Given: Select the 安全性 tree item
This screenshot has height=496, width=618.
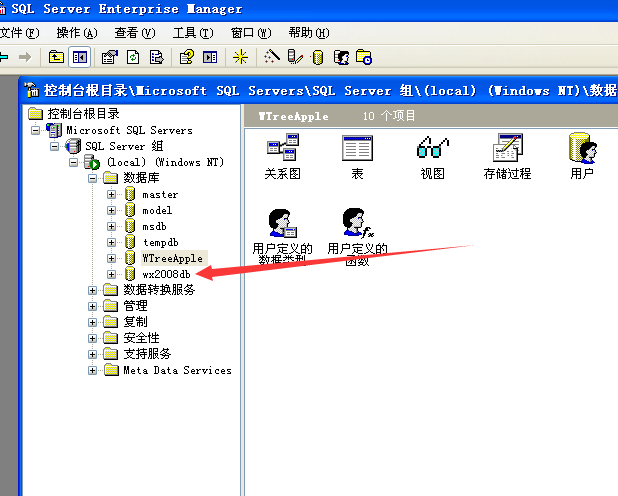Looking at the screenshot, I should tap(141, 338).
